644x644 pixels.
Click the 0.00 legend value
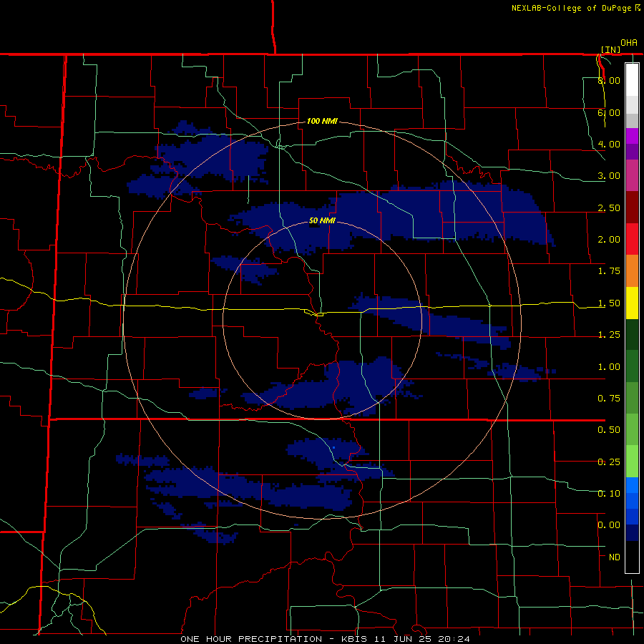click(x=609, y=525)
